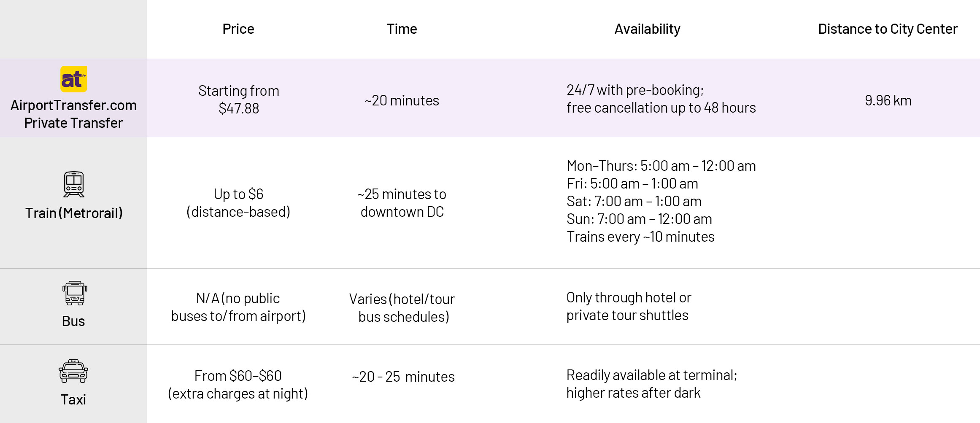Select the Trains every ~10 minutes text
980x423 pixels.
point(640,237)
